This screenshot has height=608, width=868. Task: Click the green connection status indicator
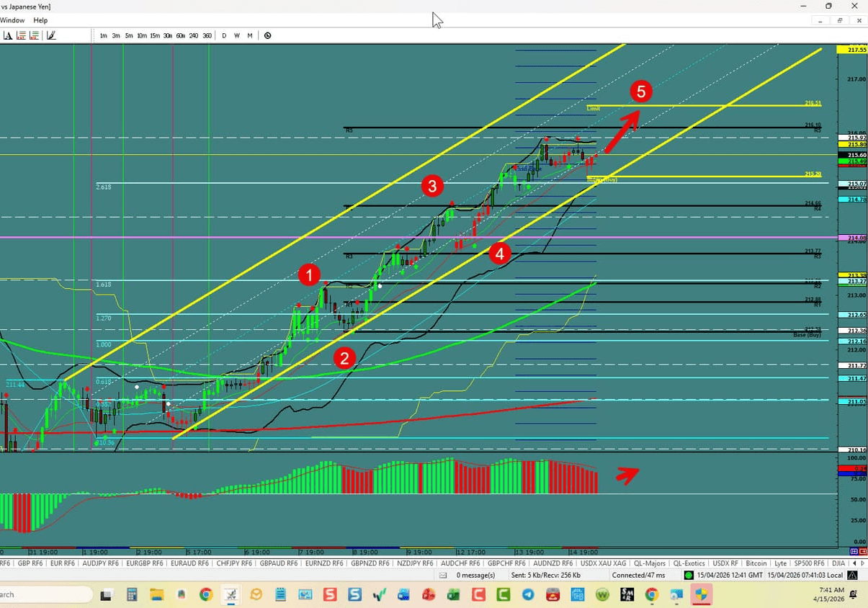pos(688,575)
